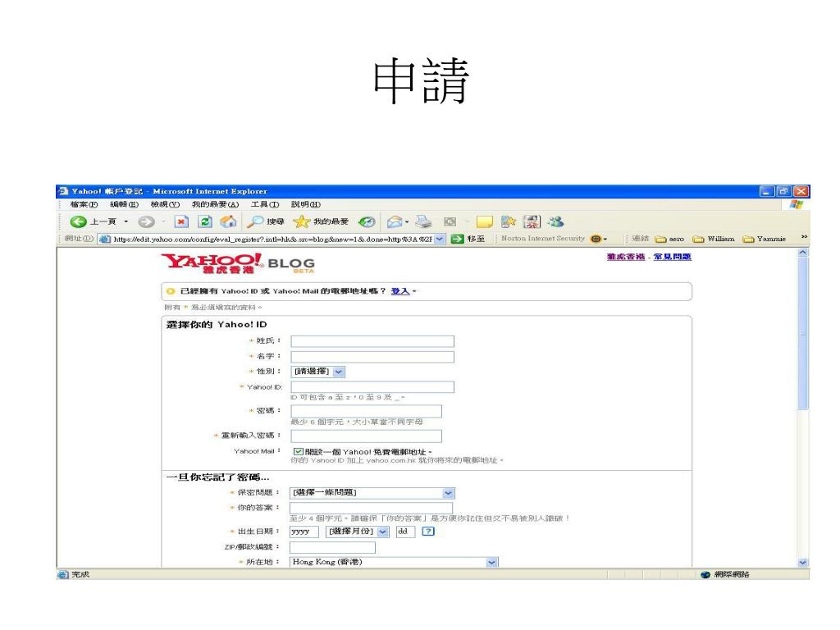Open the security question (保密問題) dropdown
The width and height of the screenshot is (840, 630).
[x=372, y=492]
